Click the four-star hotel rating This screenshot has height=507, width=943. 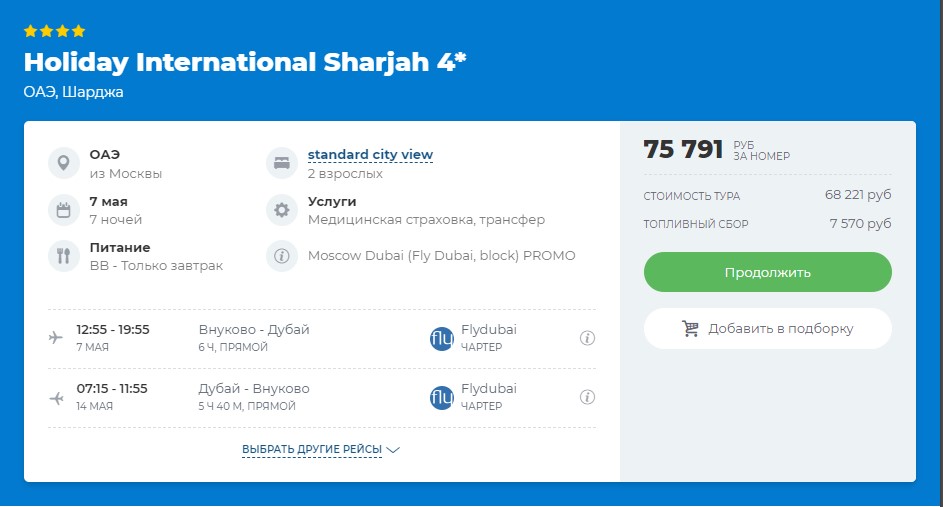point(55,31)
